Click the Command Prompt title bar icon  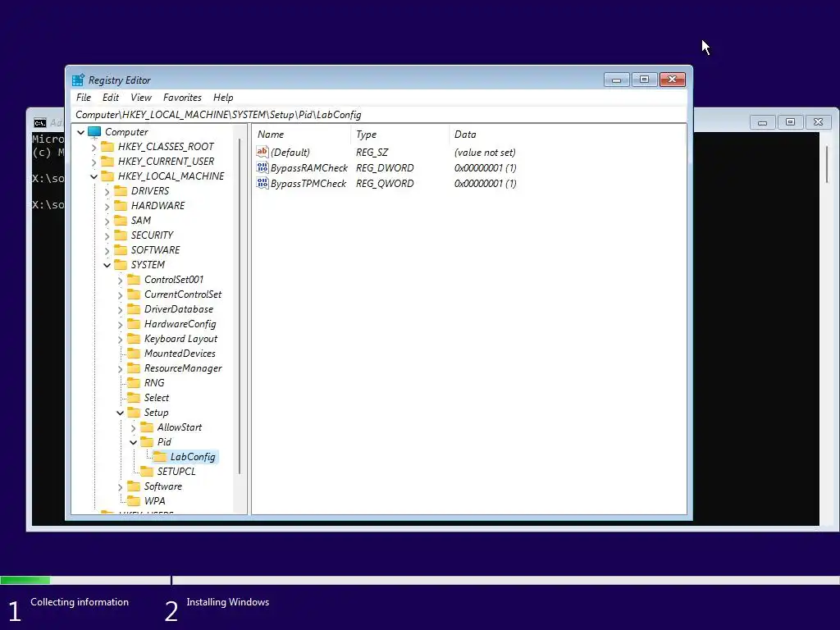pos(39,123)
